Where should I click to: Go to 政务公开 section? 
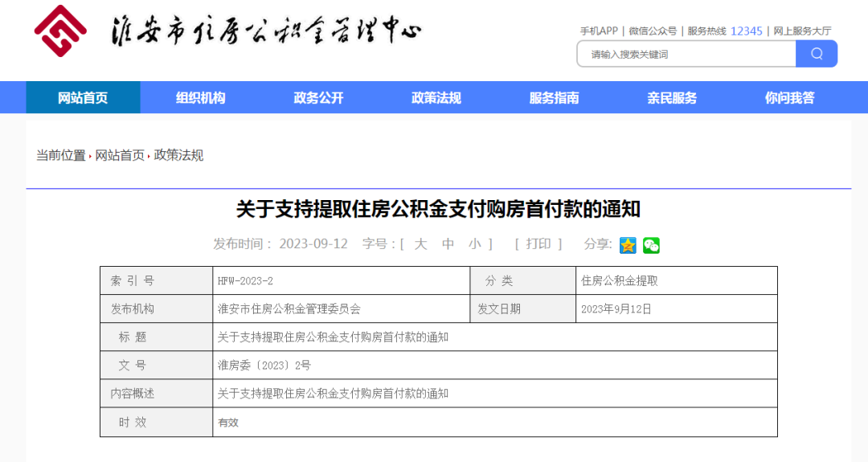click(318, 98)
